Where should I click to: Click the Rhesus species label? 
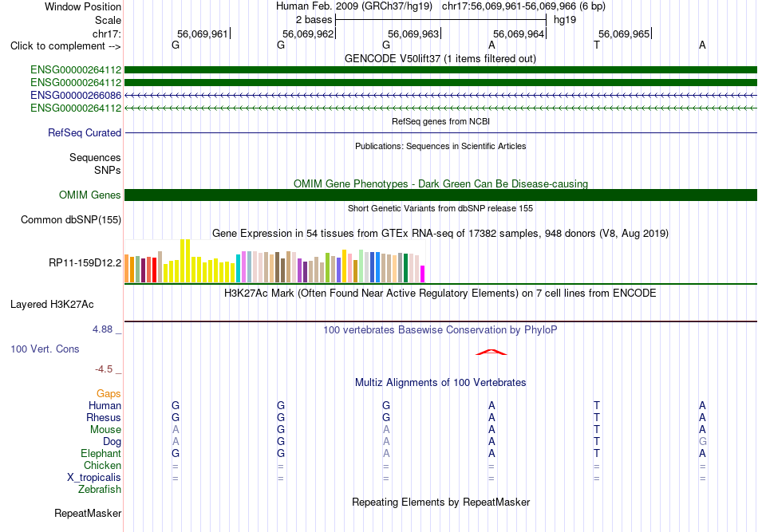pos(104,417)
